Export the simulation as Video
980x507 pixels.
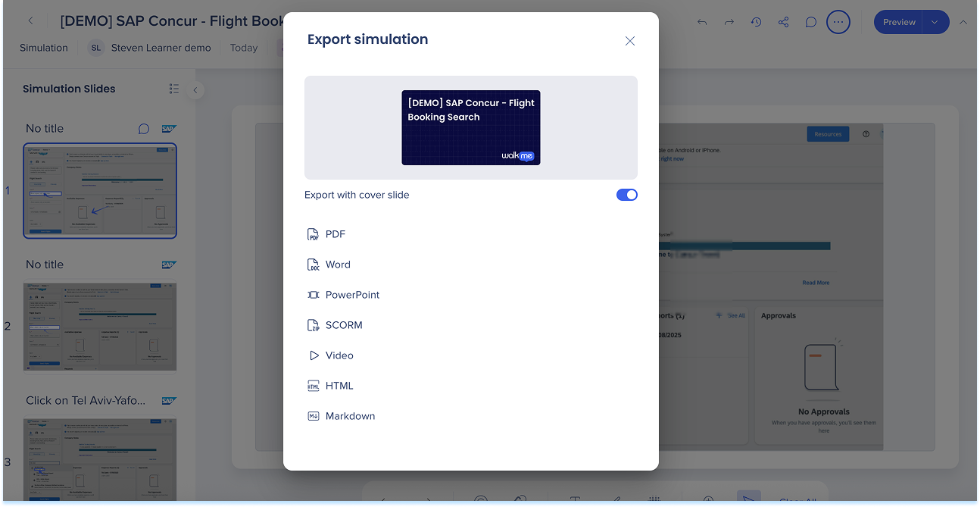(x=339, y=355)
